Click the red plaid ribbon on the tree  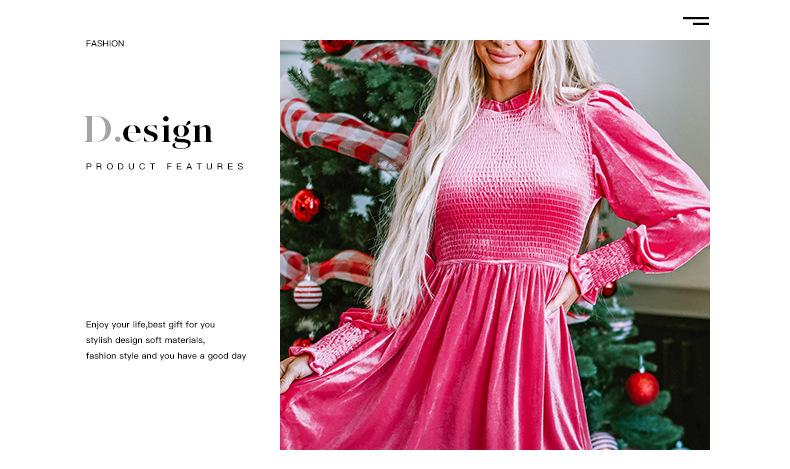click(343, 133)
